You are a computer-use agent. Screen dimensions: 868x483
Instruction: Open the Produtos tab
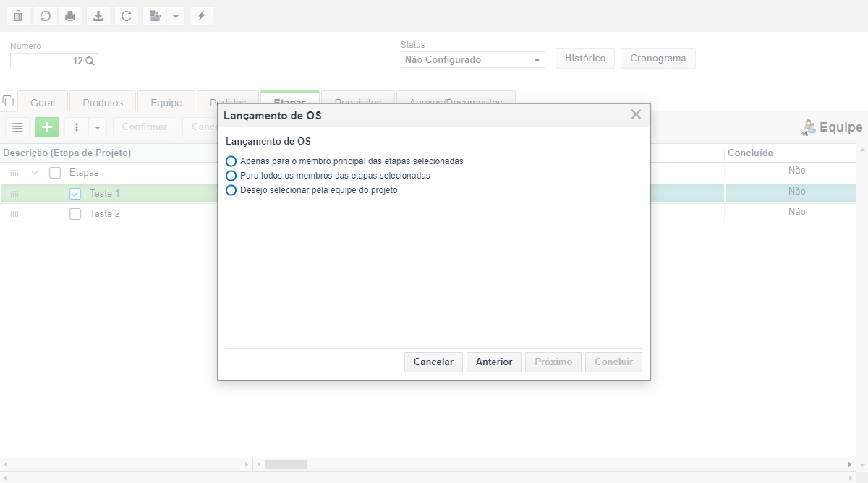pos(103,103)
